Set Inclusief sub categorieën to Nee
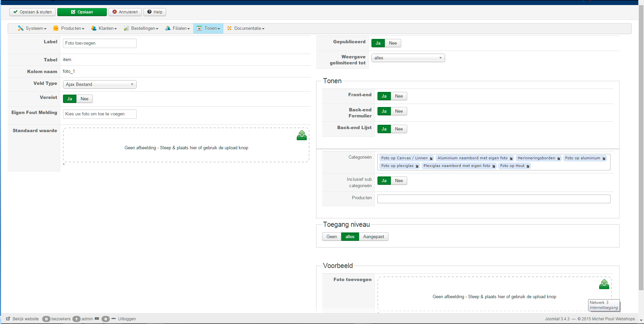The height and width of the screenshot is (324, 644). [399, 180]
